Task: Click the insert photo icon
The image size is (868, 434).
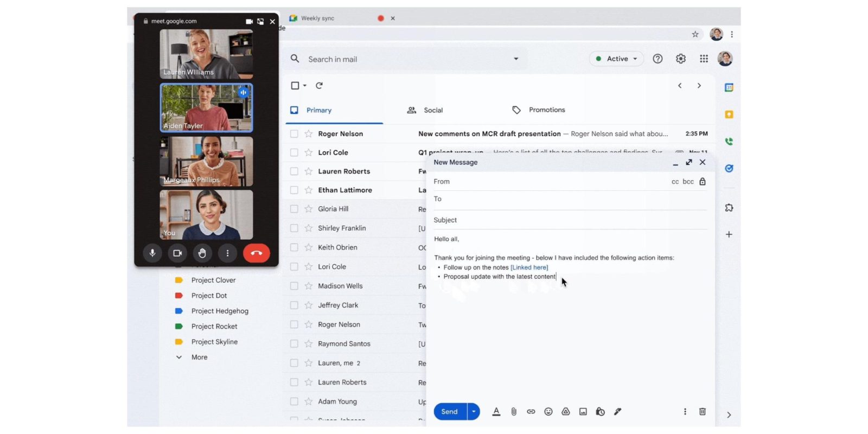Action: (583, 412)
